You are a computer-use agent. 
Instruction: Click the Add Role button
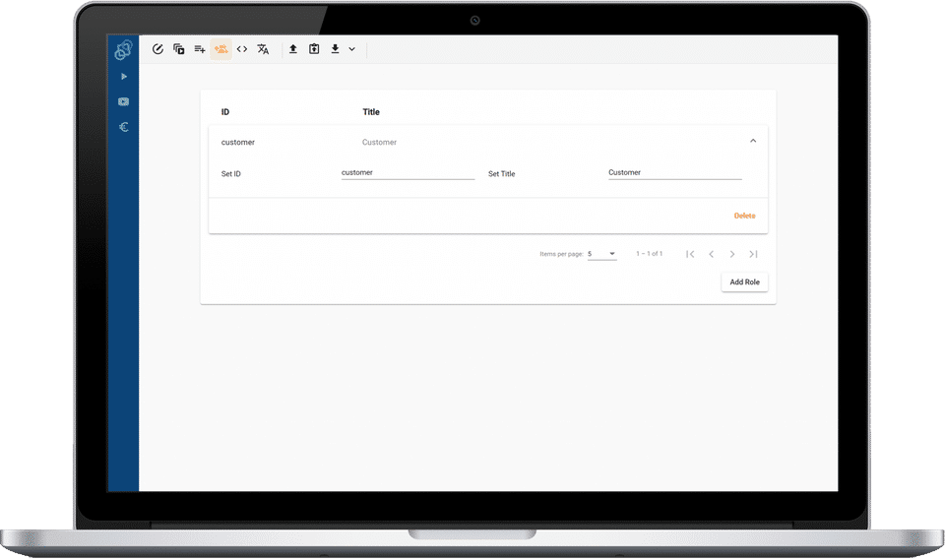[x=744, y=282]
